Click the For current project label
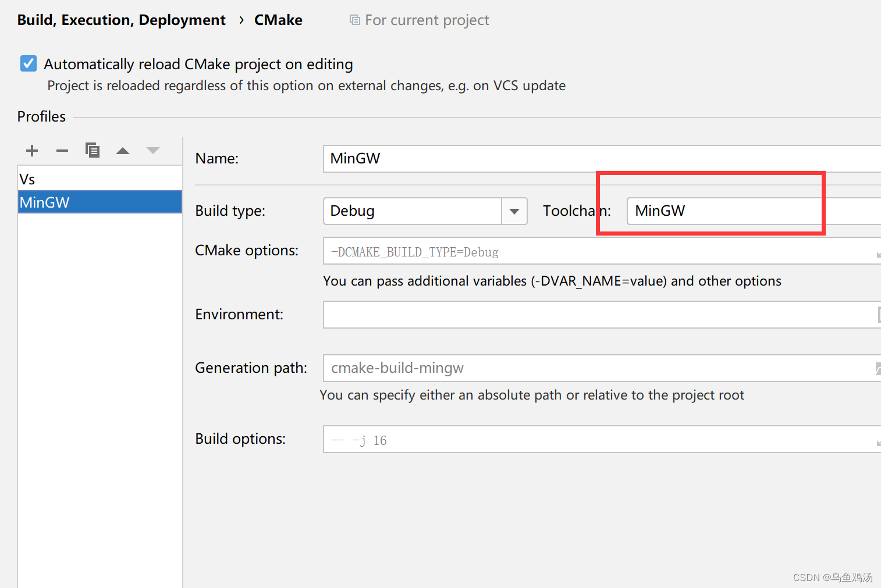 [x=427, y=20]
